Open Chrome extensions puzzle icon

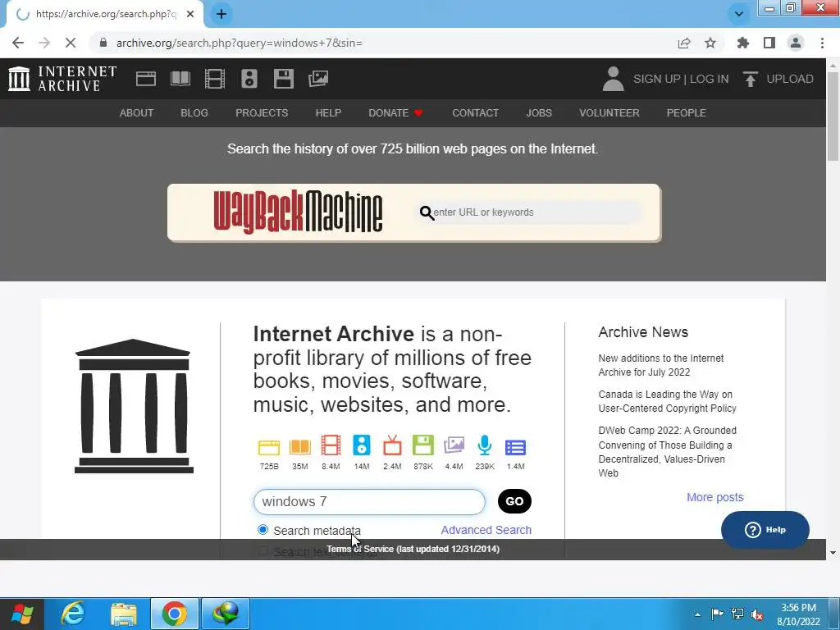743,43
